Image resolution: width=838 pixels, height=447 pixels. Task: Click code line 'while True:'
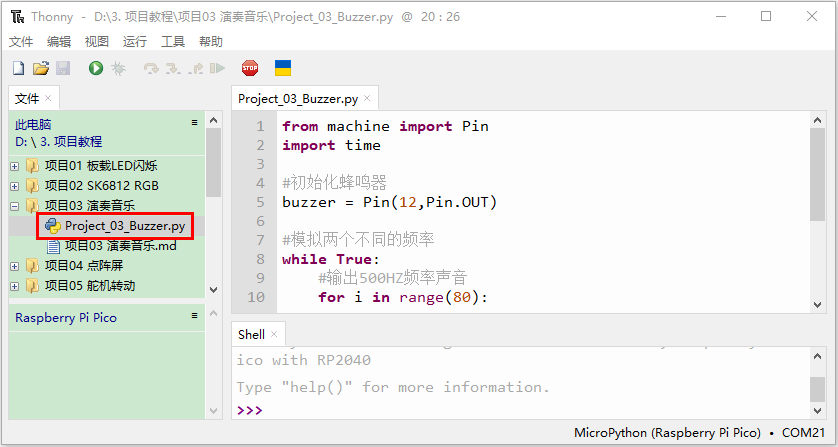(331, 259)
